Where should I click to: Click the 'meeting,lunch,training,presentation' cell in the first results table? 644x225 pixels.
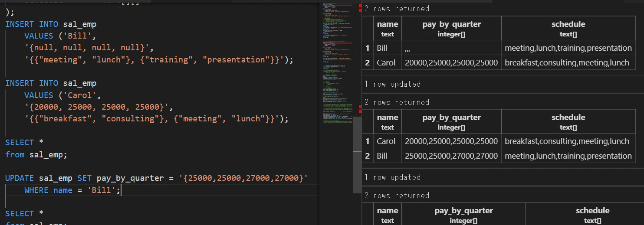pyautogui.click(x=568, y=48)
